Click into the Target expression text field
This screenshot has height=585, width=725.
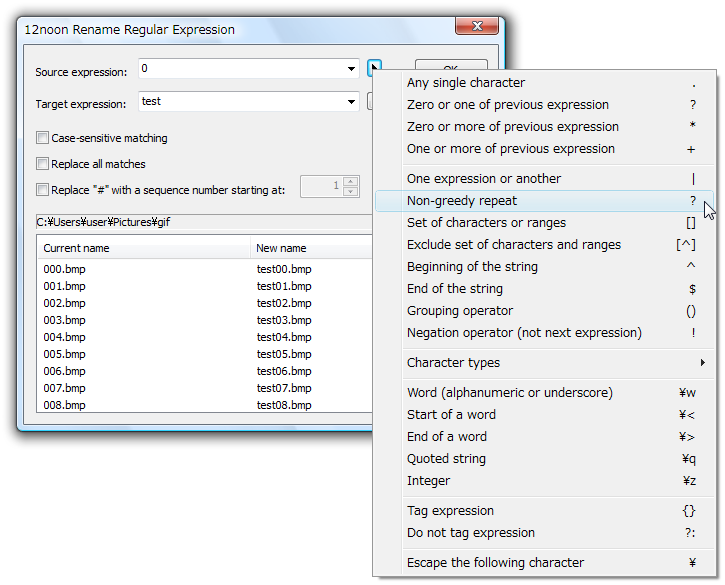coord(240,101)
